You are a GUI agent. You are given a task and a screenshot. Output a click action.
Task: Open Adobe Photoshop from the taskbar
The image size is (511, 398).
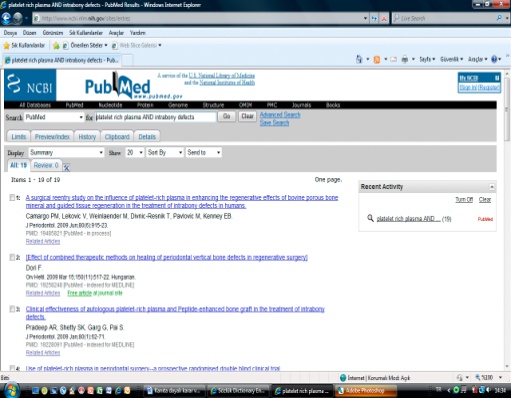[365, 390]
